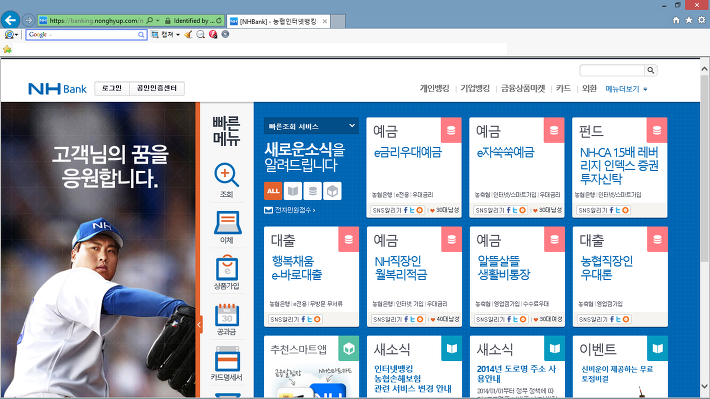Click the browser address bar URL

pyautogui.click(x=95, y=20)
